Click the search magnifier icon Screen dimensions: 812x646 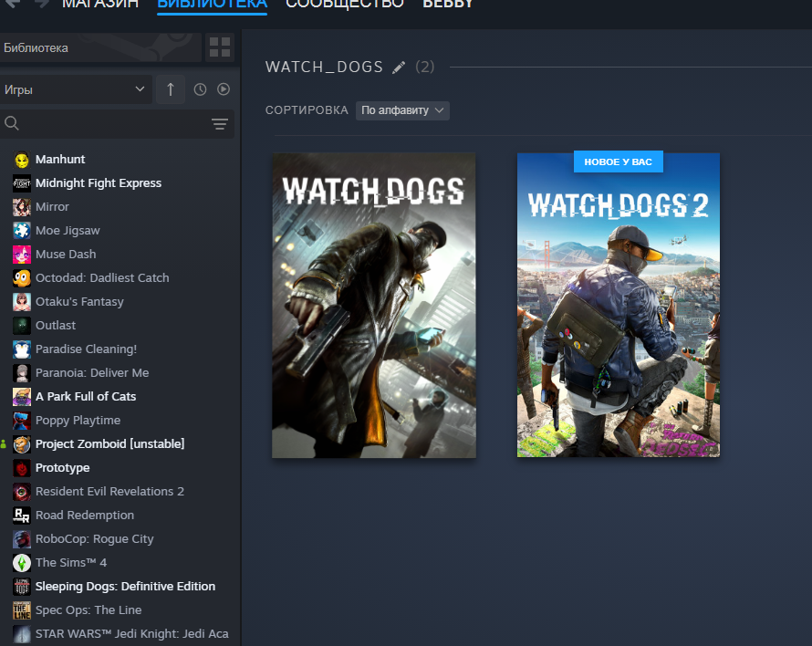tap(11, 123)
